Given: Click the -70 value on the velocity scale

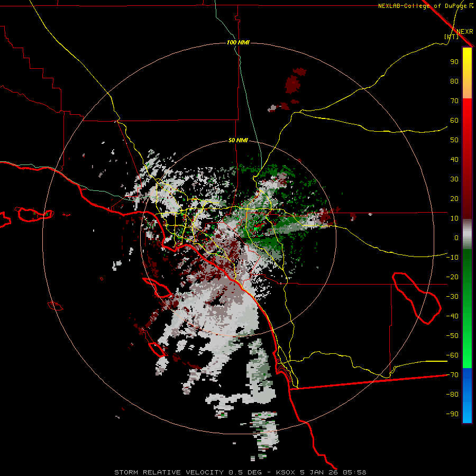Looking at the screenshot, I should 452,375.
